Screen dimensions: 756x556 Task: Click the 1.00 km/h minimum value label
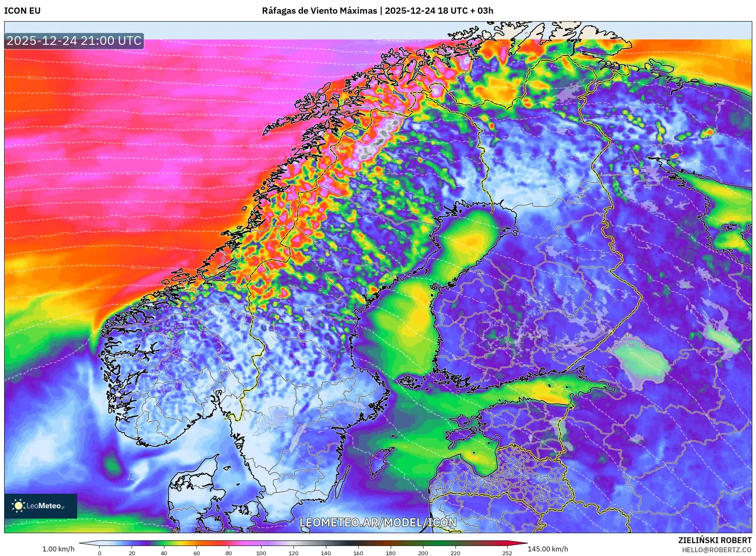(58, 549)
